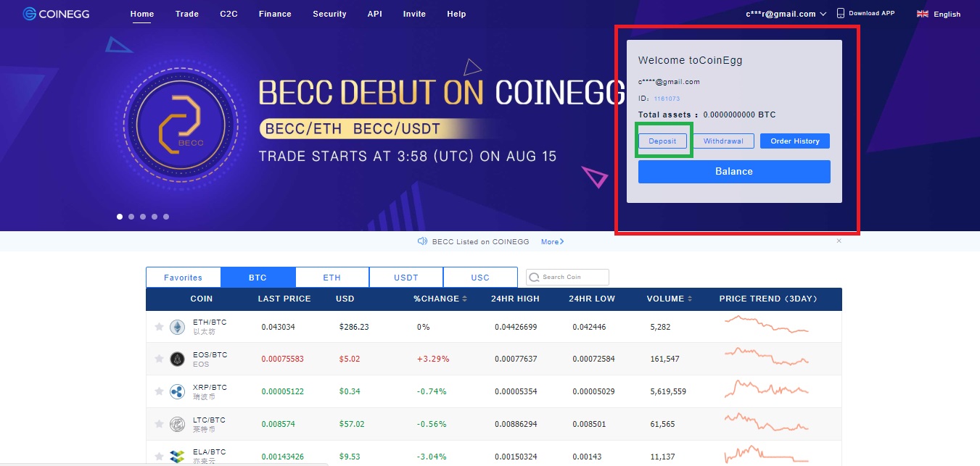This screenshot has height=466, width=980.
Task: Mark LTC/BTC as favorite via star
Action: pyautogui.click(x=159, y=424)
